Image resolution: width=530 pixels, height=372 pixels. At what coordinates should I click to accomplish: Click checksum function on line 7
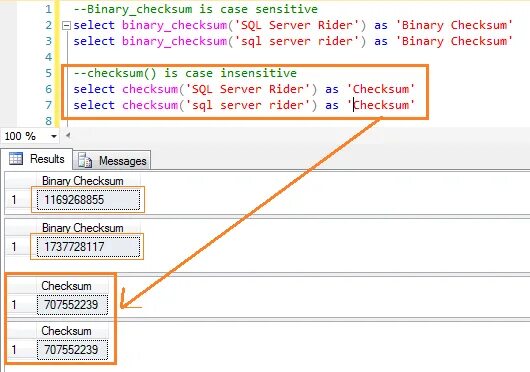[x=150, y=105]
